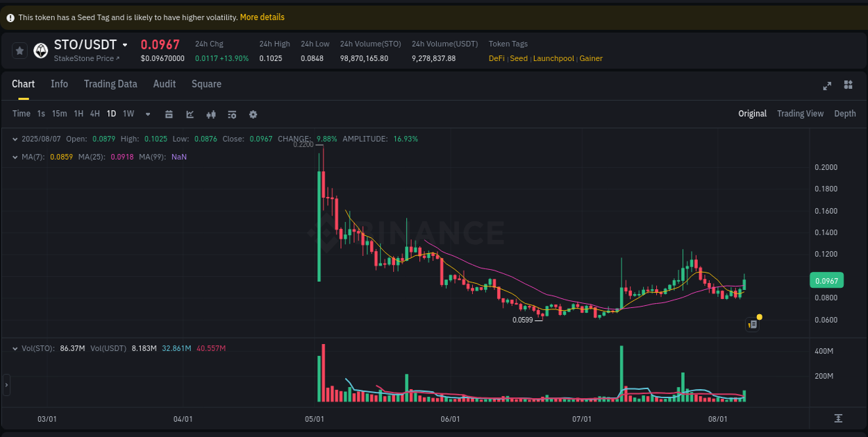Open the extra time intervals dropdown
The height and width of the screenshot is (437, 868).
[x=147, y=114]
